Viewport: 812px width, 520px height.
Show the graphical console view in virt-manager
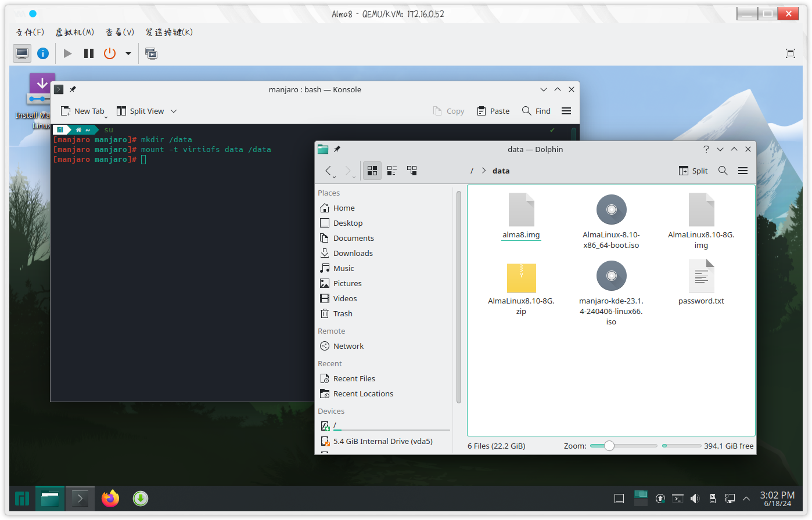(22, 53)
